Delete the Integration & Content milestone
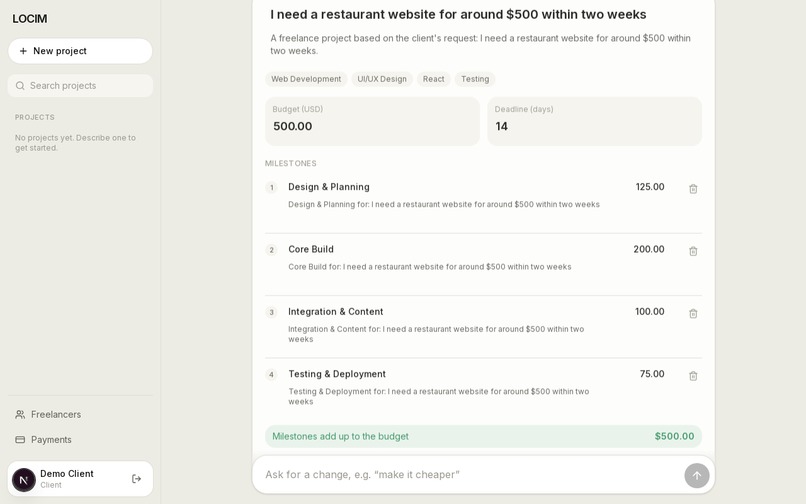806x504 pixels. (x=693, y=313)
